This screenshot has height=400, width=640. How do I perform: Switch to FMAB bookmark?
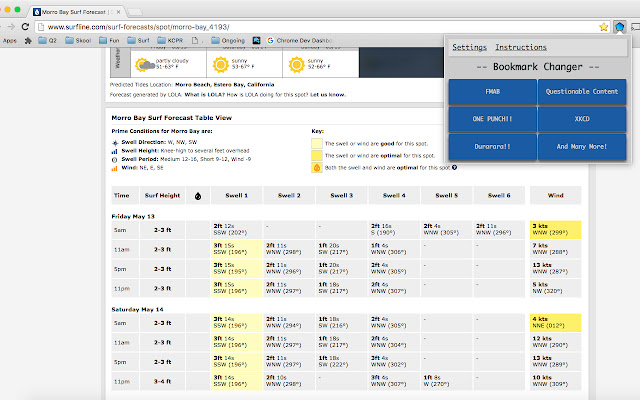493,92
